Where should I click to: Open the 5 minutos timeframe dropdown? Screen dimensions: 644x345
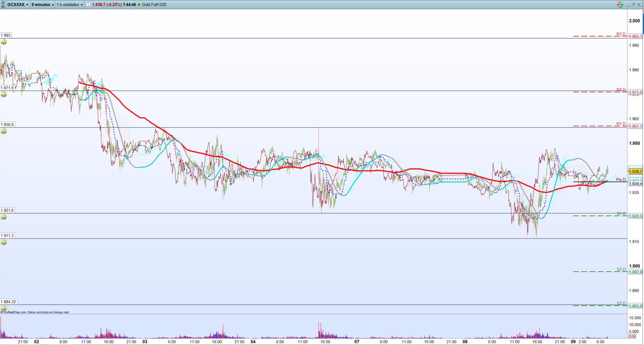42,4
